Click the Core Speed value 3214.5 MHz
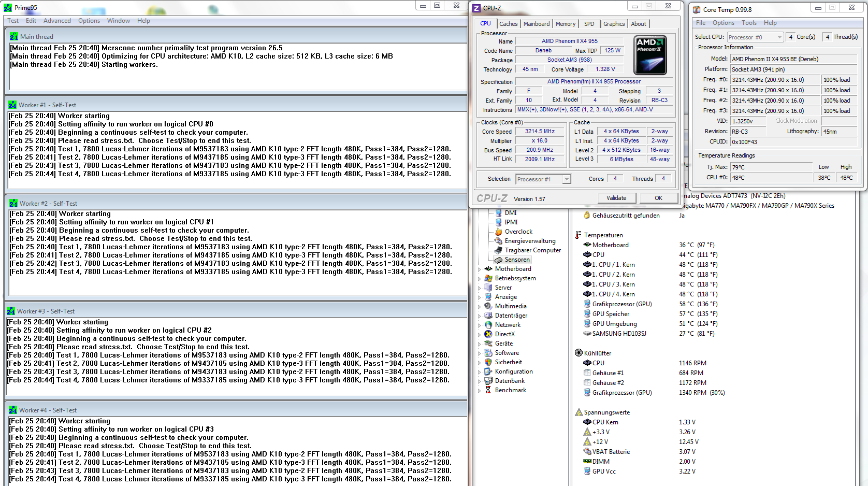 tap(540, 132)
